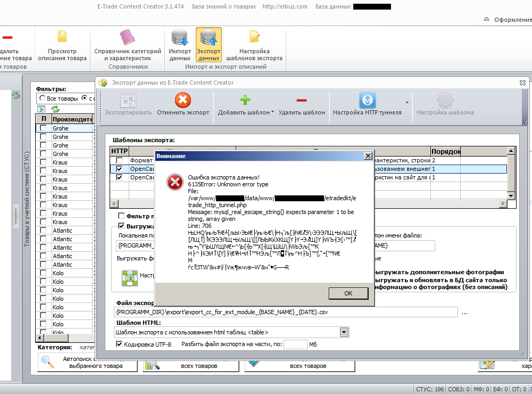532x394 pixels.
Task: Click the split size 'Мб' input field
Action: coord(295,344)
